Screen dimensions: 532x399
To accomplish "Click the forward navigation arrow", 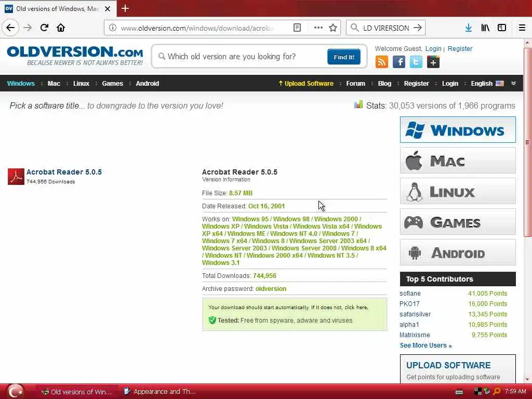I will pos(28,28).
